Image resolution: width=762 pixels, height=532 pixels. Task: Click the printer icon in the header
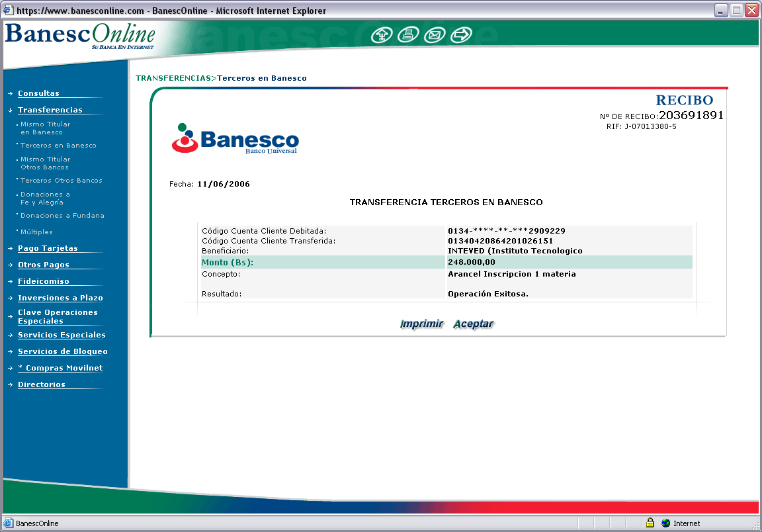tap(408, 35)
